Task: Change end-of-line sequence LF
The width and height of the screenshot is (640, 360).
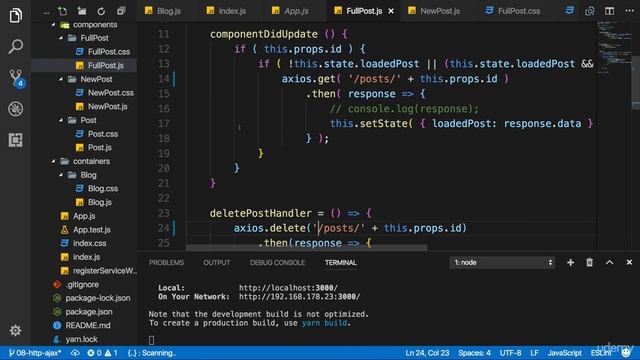Action: 534,353
